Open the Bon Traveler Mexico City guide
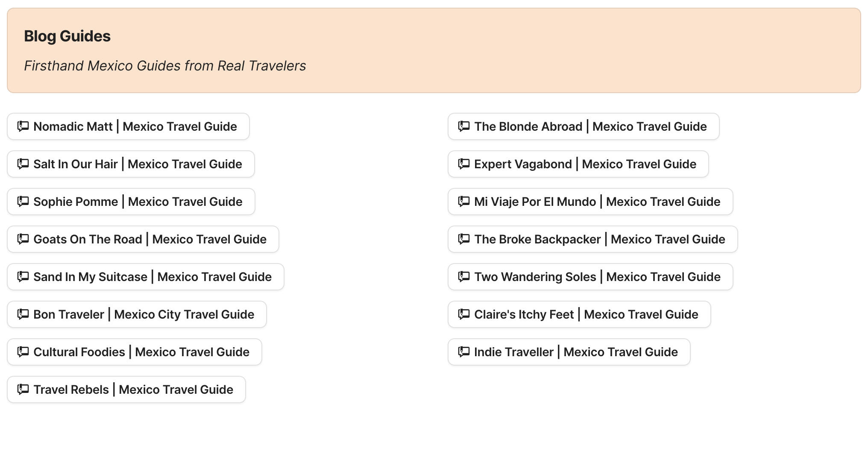The width and height of the screenshot is (868, 451). [x=136, y=314]
